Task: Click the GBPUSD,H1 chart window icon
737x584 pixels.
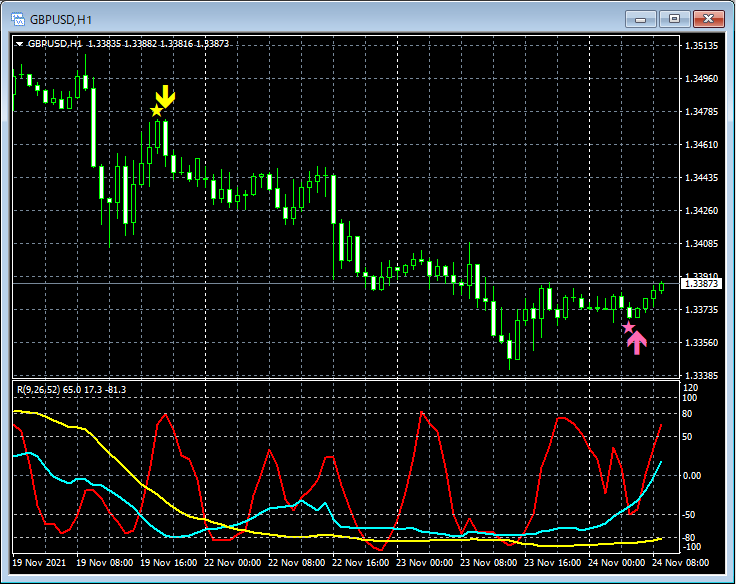Action: click(x=18, y=19)
